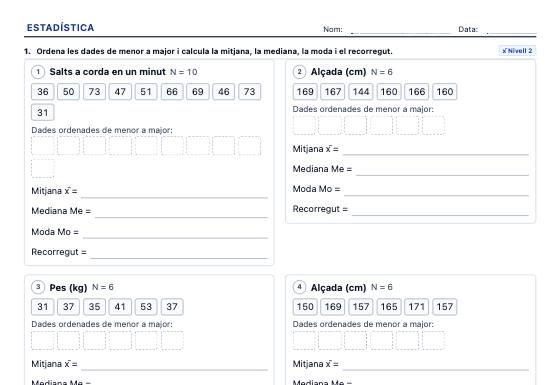Click data value 50 in Salts a corda

click(68, 92)
